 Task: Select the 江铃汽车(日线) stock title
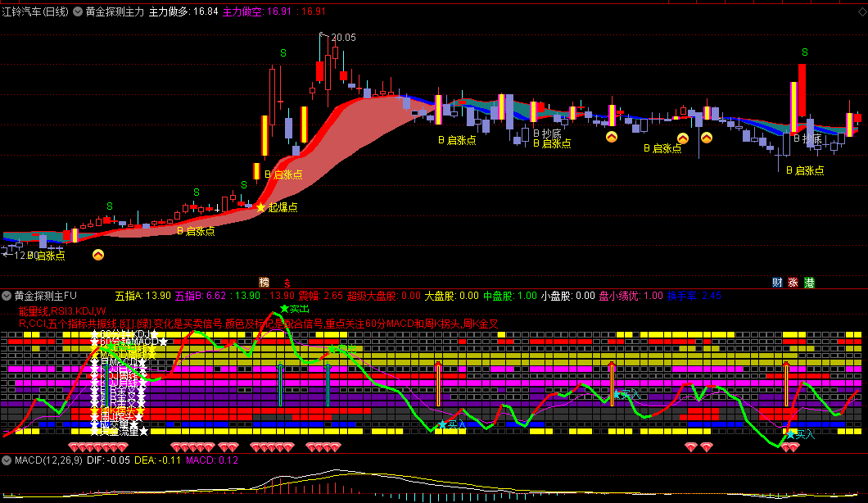coord(35,11)
